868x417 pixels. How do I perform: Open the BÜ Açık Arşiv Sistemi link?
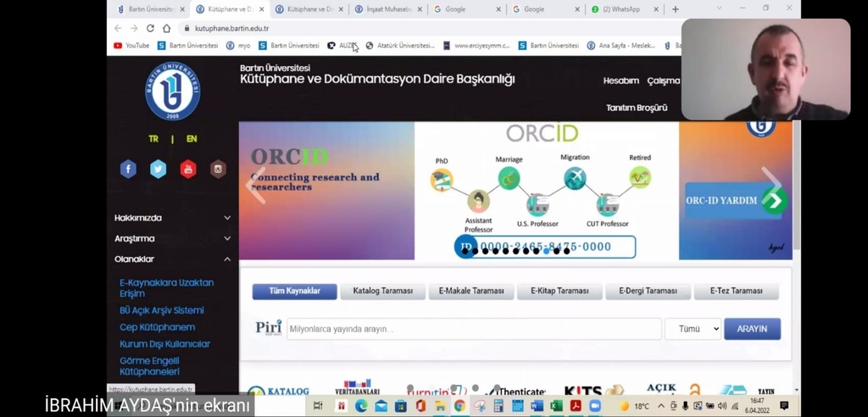click(162, 310)
